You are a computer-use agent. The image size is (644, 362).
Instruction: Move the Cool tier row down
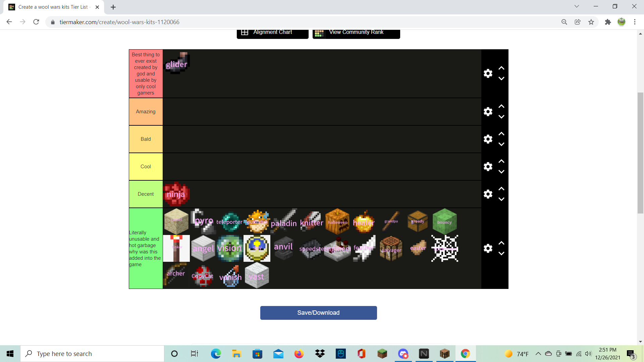501,172
